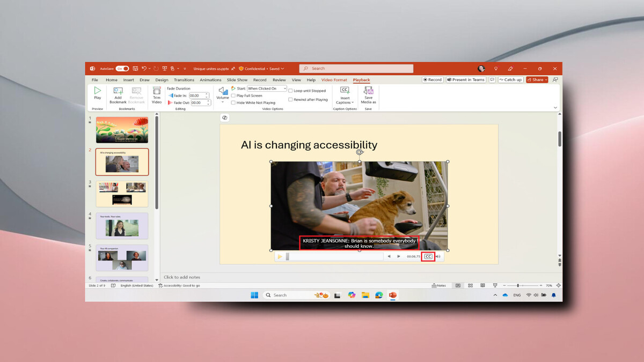Open the people icon right of Share
This screenshot has height=362, width=644.
pyautogui.click(x=555, y=79)
